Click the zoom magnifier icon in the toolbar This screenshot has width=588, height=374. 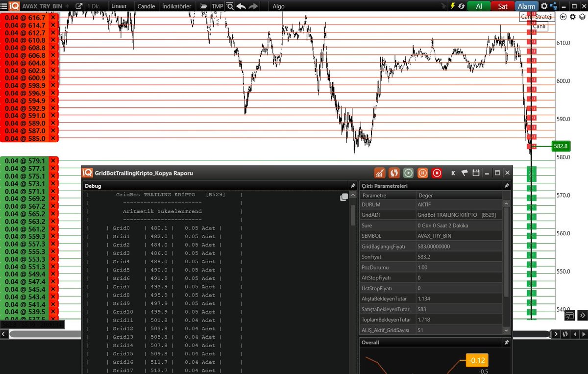coord(229,6)
